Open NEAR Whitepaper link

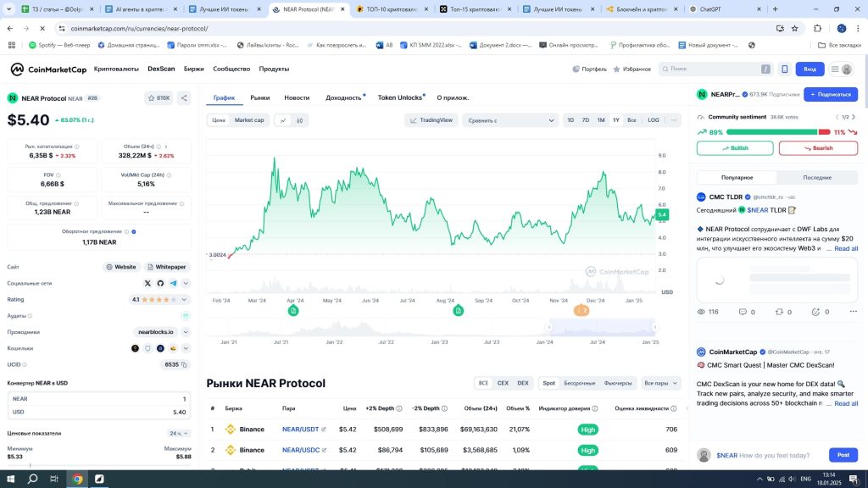tap(167, 267)
